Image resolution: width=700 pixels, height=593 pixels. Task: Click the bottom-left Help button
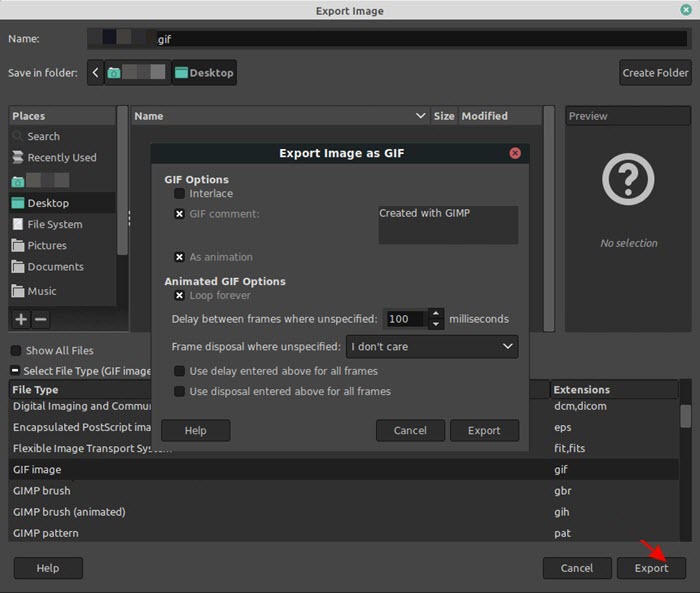click(48, 568)
